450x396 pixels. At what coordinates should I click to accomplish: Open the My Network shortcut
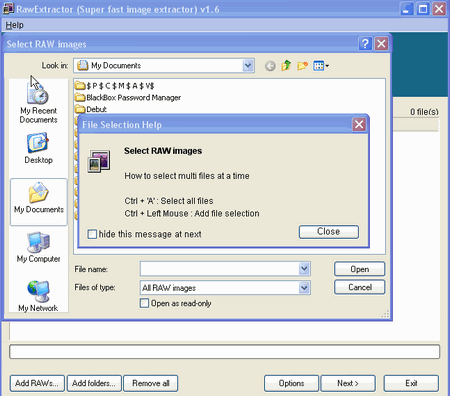point(38,296)
